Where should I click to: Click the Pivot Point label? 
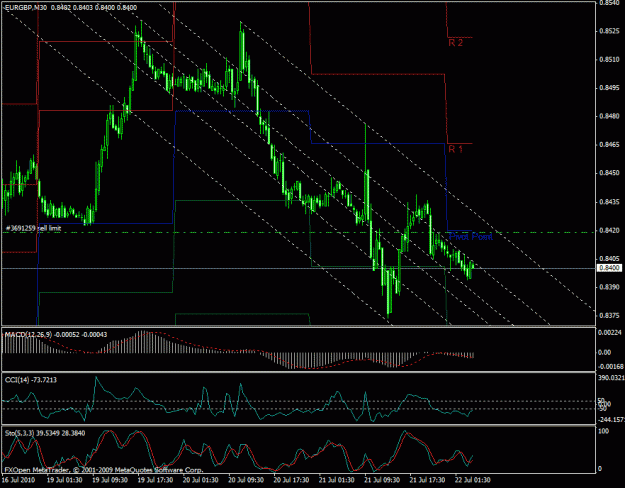click(471, 236)
